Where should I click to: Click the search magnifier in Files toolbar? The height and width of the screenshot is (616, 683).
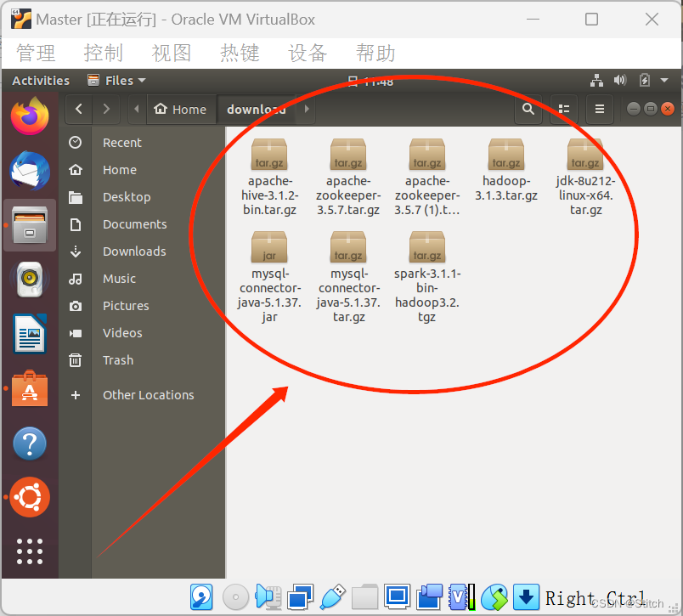tap(528, 109)
